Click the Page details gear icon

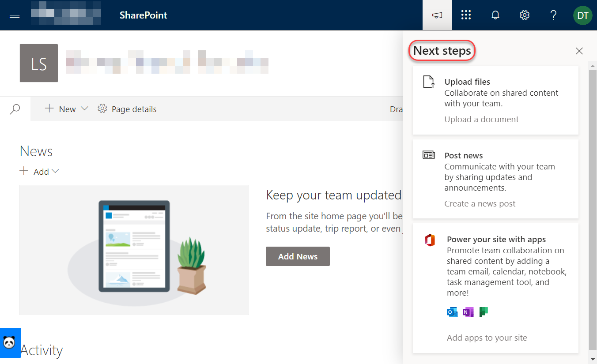pos(102,109)
